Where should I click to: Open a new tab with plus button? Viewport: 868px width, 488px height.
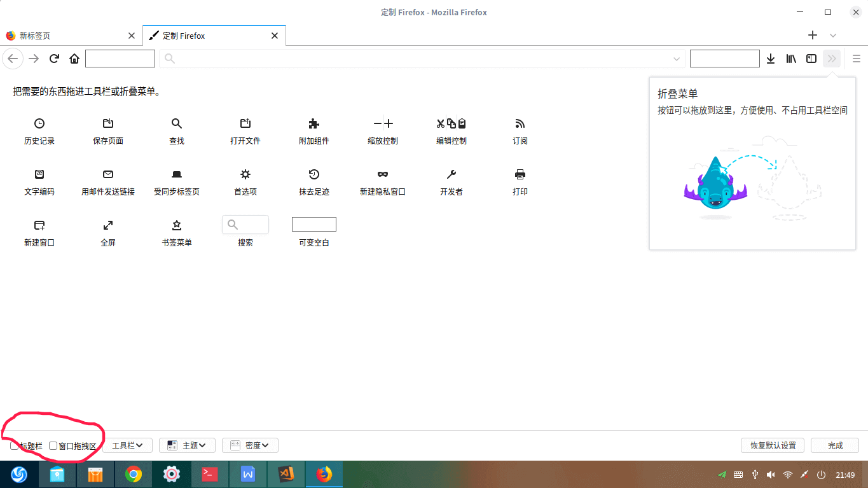point(812,36)
